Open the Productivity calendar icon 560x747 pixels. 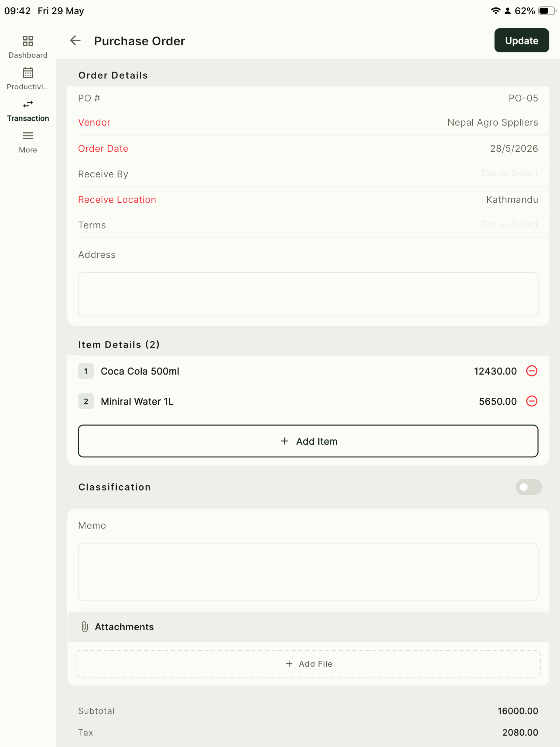click(x=28, y=72)
